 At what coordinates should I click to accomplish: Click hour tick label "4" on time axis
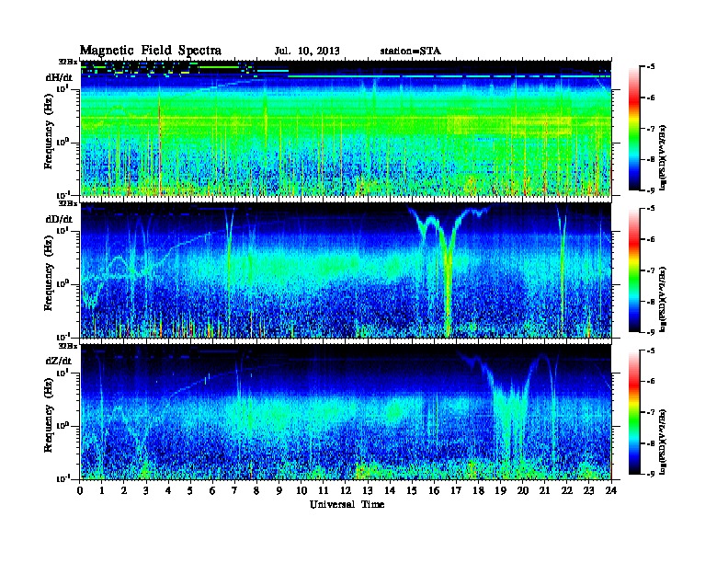[168, 491]
